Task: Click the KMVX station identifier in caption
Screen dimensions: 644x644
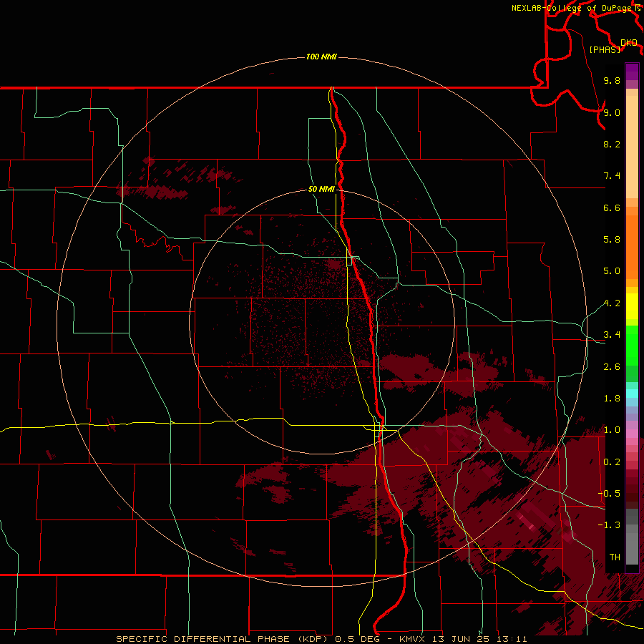Action: click(x=411, y=639)
